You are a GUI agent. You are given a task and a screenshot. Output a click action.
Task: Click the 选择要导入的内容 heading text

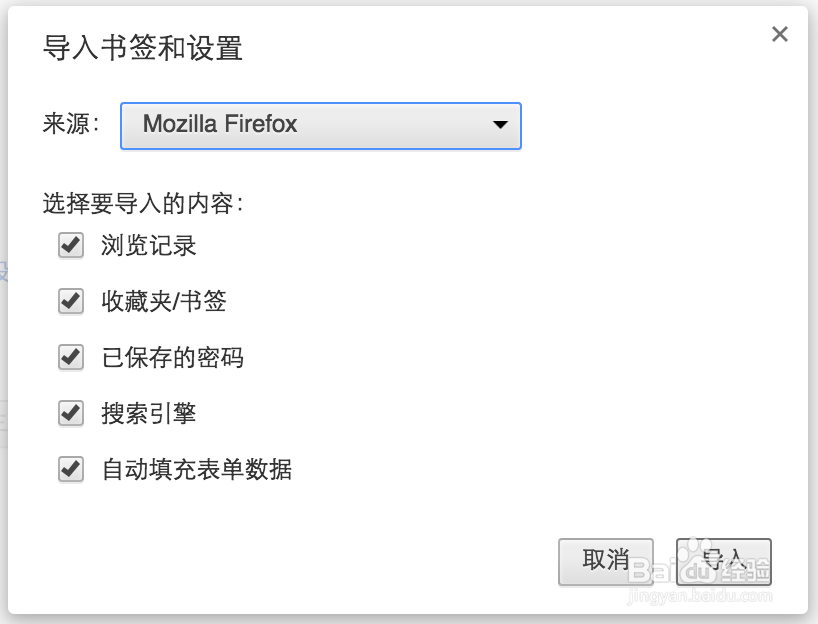(x=143, y=205)
